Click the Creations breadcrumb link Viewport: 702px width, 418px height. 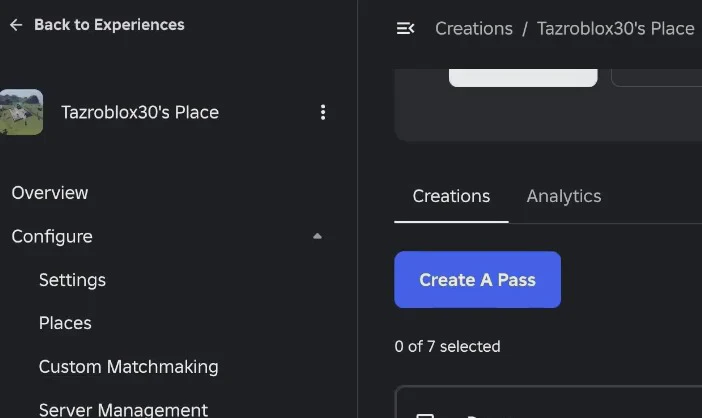(474, 29)
